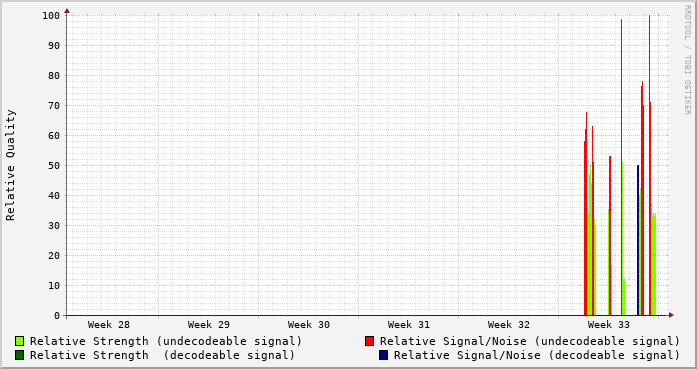The width and height of the screenshot is (697, 369).
Task: Click the 0 value on y-axis
Action: [x=57, y=316]
